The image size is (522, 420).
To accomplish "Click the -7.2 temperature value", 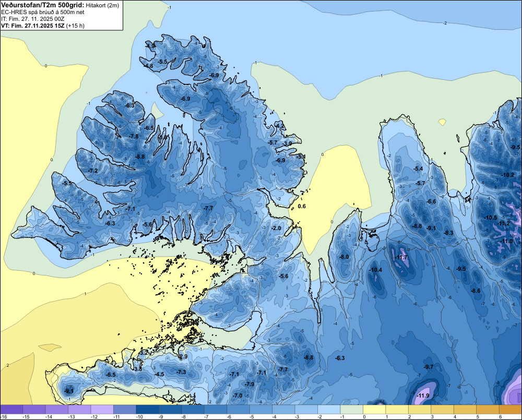I will (93, 171).
